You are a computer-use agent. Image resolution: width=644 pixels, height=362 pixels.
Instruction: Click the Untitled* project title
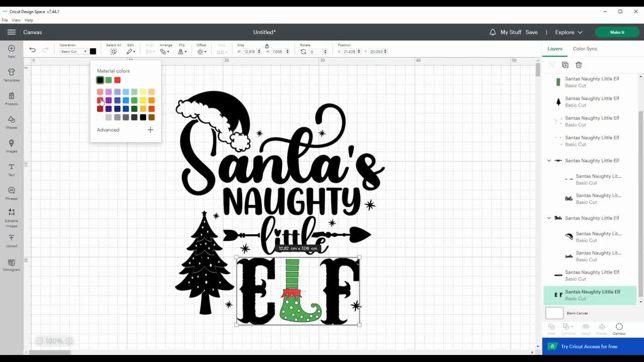tap(264, 32)
